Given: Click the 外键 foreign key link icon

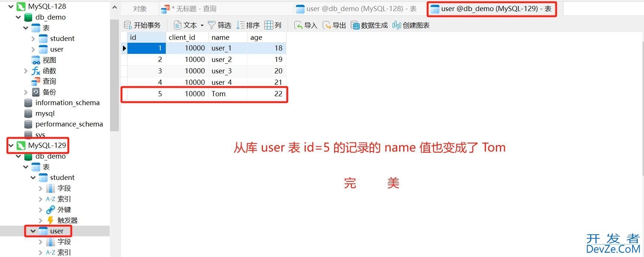Looking at the screenshot, I should click(51, 209).
